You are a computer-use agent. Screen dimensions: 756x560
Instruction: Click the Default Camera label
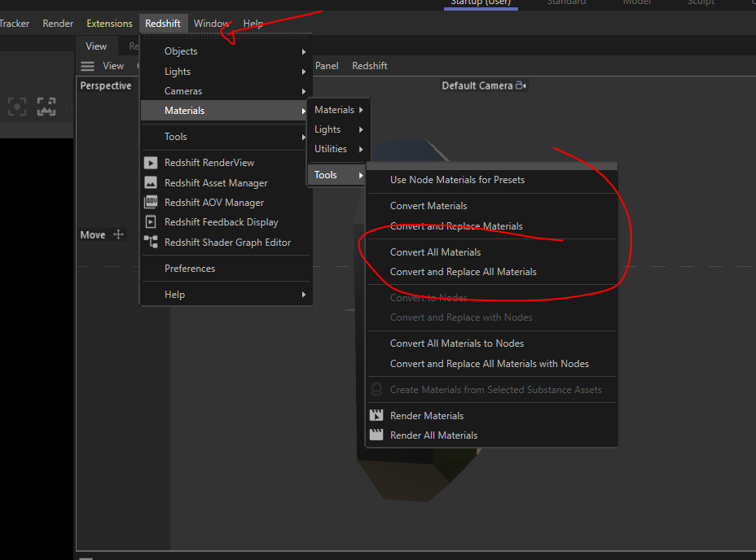tap(477, 85)
